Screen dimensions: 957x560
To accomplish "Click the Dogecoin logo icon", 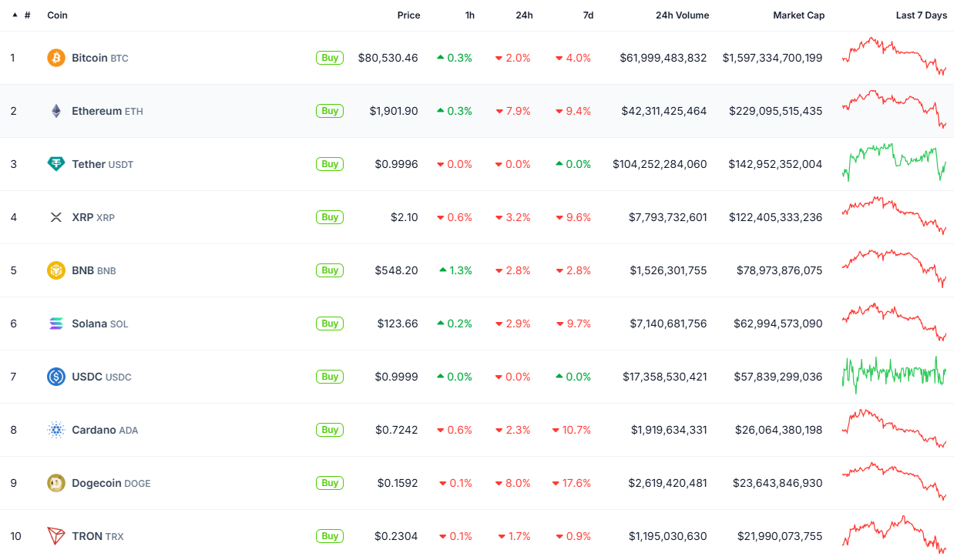I will coord(56,483).
